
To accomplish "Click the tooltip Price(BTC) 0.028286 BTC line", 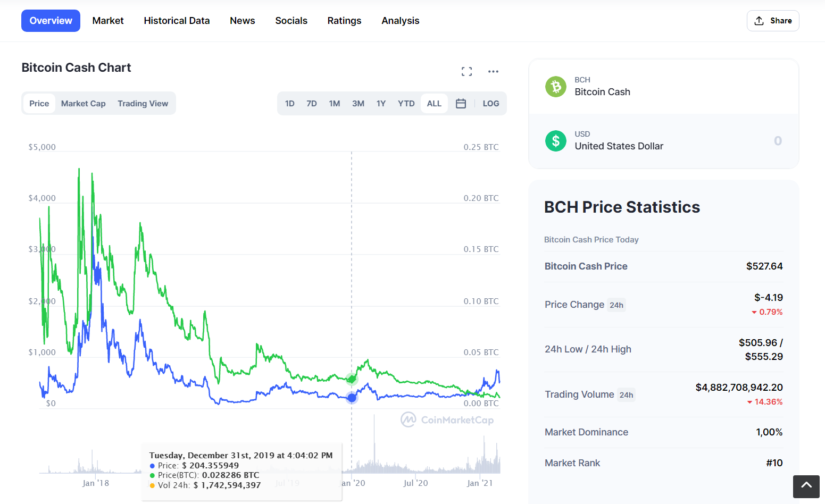I will coord(204,475).
